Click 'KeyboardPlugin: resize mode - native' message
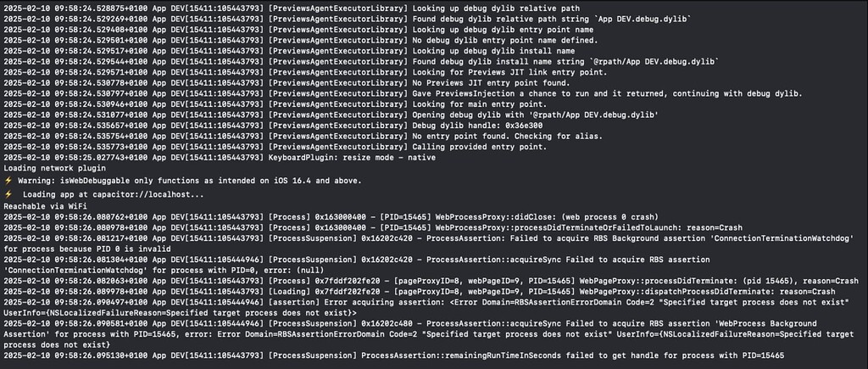Screen dimensions: 868x369 coord(352,157)
